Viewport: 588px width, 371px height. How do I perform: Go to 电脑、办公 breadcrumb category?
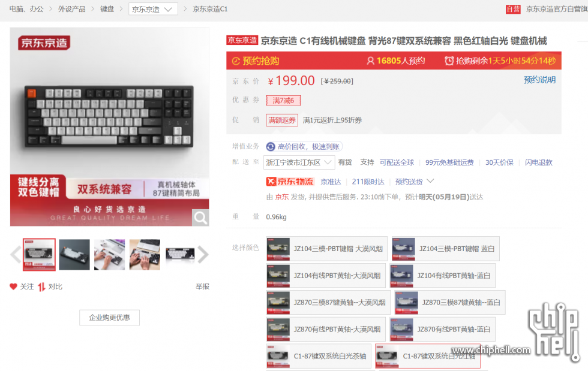[x=26, y=9]
